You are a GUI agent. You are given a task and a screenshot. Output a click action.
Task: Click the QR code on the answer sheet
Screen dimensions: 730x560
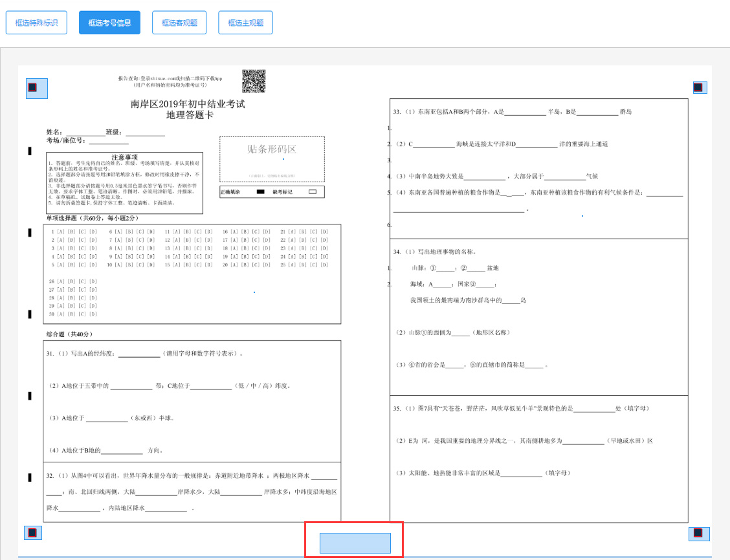click(254, 81)
